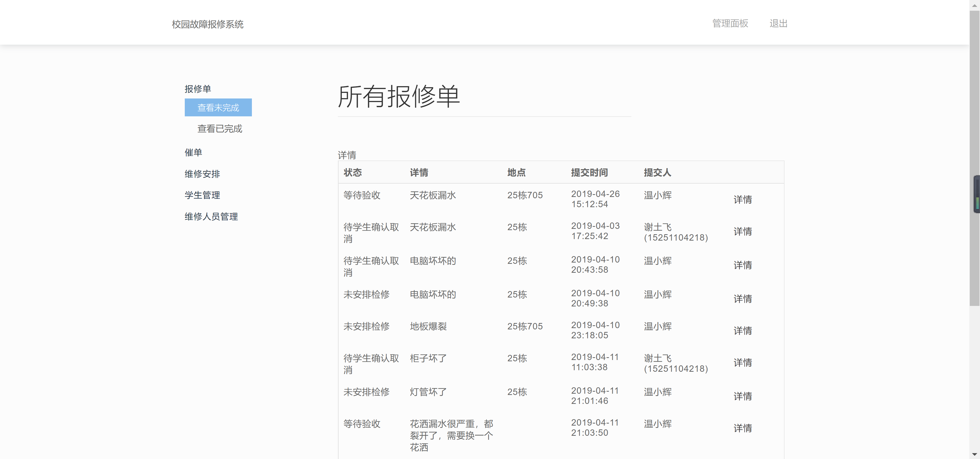
Task: Open 详情 for the 花洒漏水 order
Action: 742,428
